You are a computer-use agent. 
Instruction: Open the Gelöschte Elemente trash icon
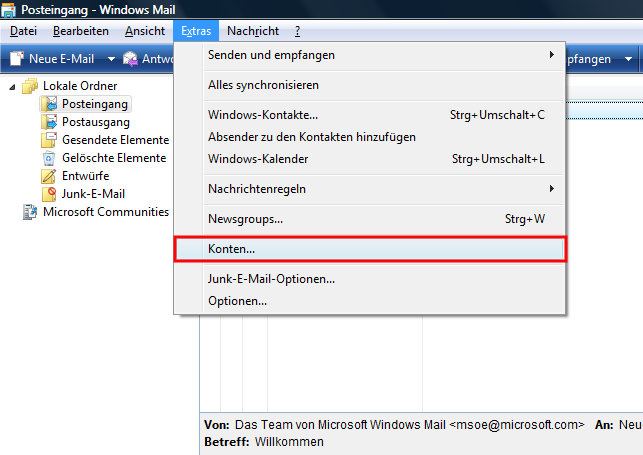point(50,158)
